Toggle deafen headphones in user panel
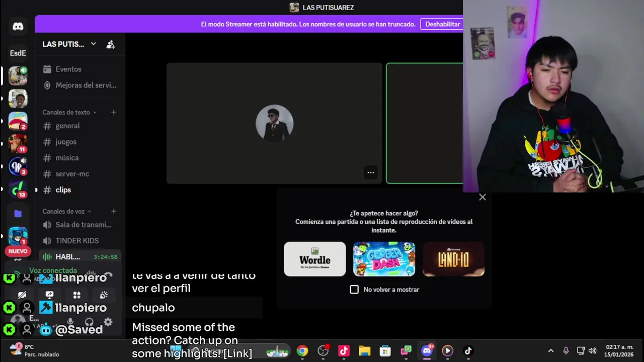The image size is (644, 362). [x=89, y=322]
